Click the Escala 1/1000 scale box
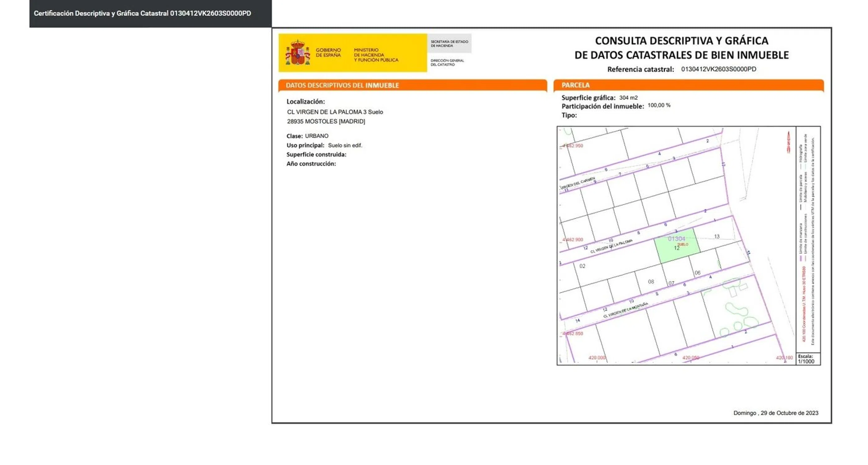 point(808,359)
